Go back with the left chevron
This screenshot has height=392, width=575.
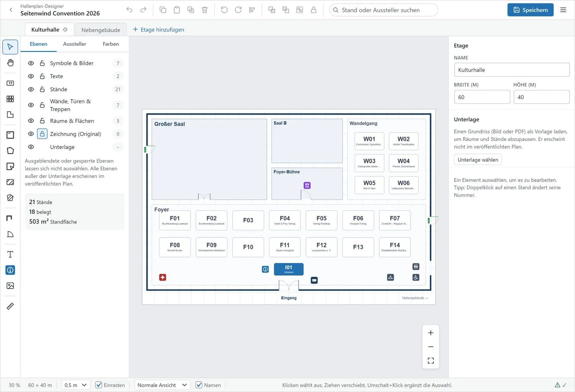click(11, 10)
